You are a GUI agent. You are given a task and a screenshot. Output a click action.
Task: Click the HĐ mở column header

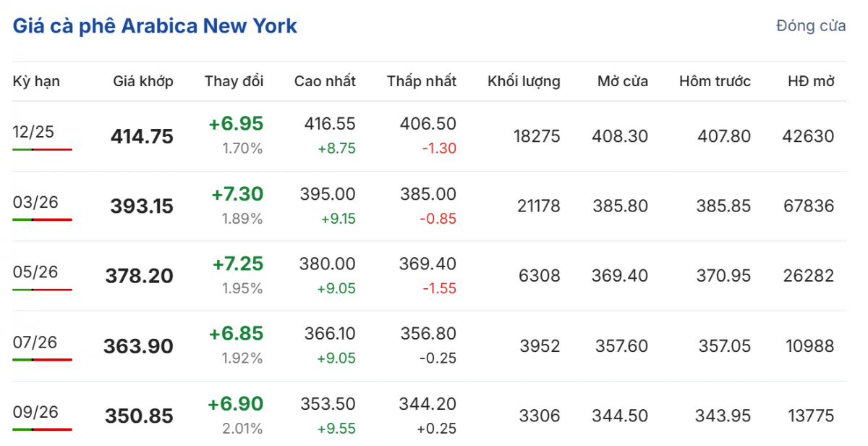pyautogui.click(x=811, y=81)
